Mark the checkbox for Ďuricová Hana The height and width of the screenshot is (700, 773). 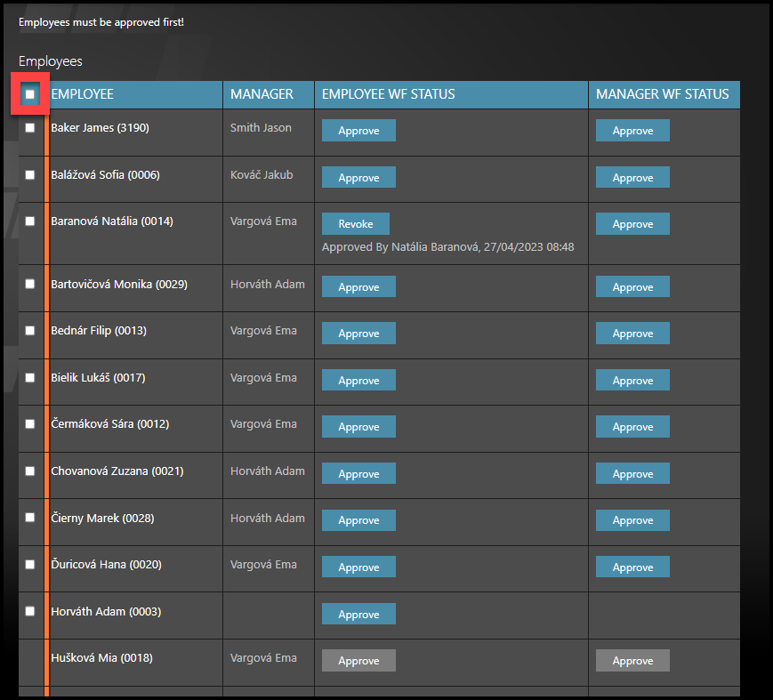(x=30, y=565)
